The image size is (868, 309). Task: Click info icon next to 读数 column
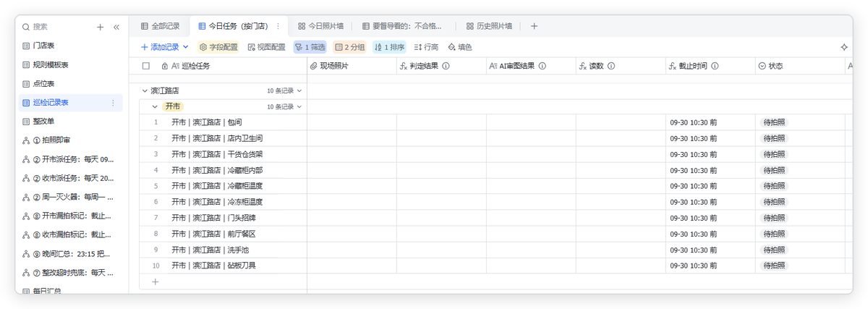coord(611,66)
